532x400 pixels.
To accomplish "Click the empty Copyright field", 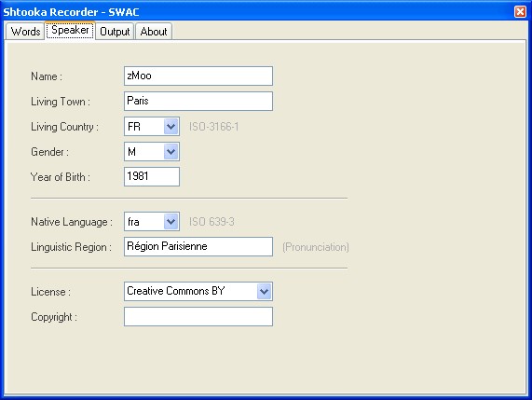I will (198, 316).
